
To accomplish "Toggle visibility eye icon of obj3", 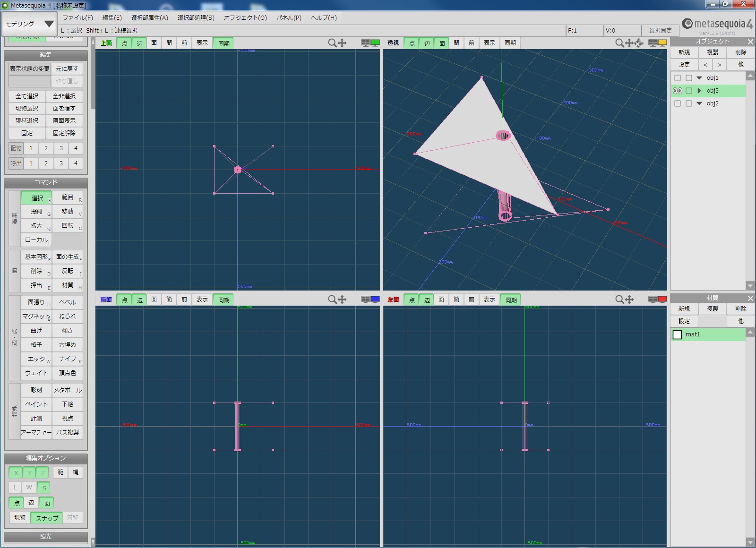I will (x=678, y=91).
